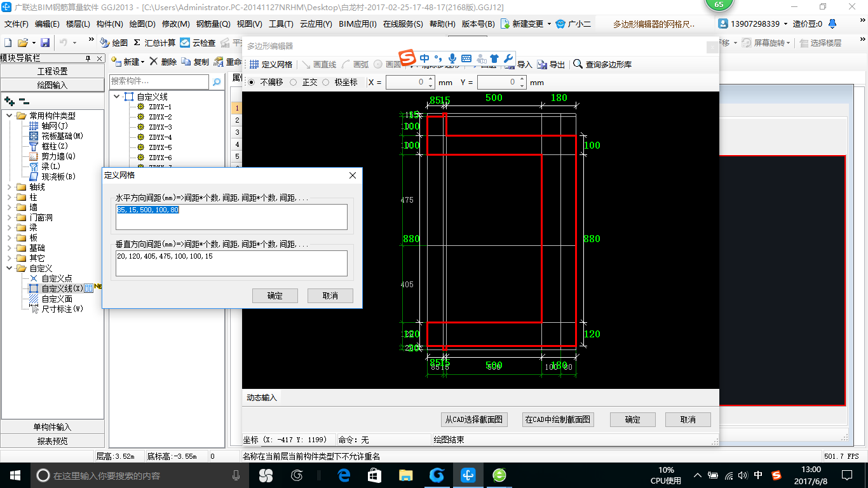The image size is (868, 488).
Task: Expand 轴线 folder in navigator
Action: (10, 187)
